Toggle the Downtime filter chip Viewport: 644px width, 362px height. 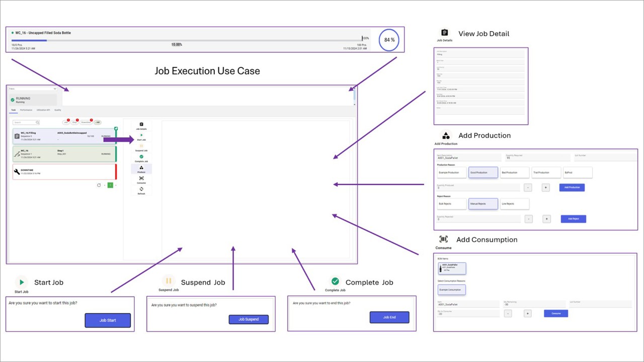coord(86,122)
